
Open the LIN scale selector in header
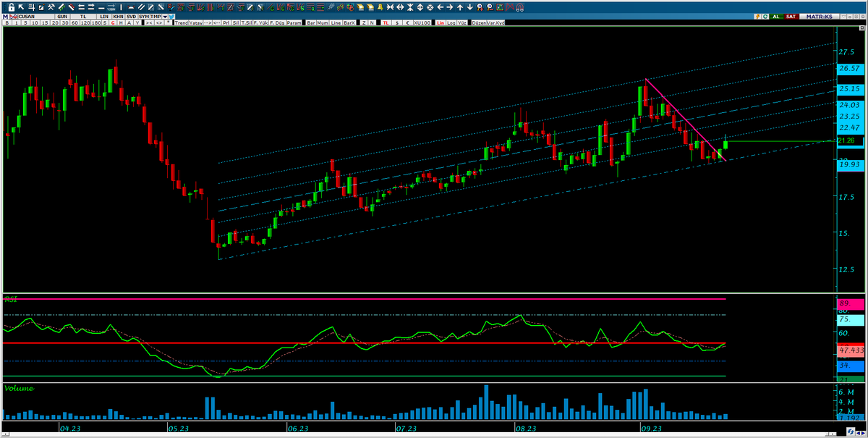tap(104, 17)
